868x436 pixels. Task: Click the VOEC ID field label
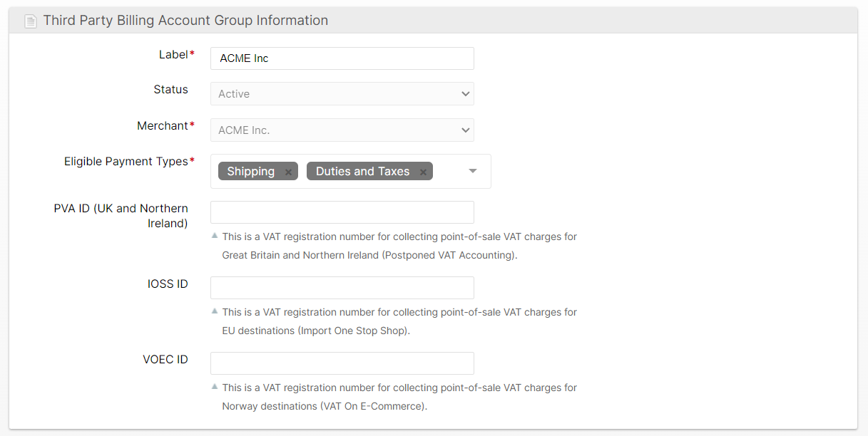[165, 360]
